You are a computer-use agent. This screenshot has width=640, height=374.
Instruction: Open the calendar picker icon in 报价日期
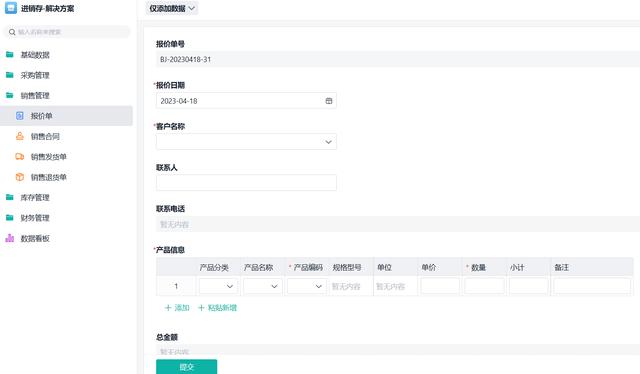[x=329, y=101]
